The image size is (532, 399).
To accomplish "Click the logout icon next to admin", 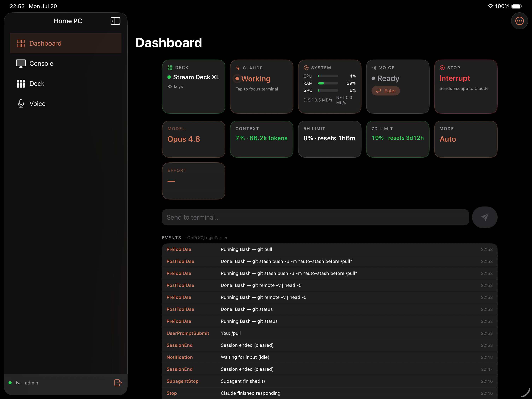I will (x=118, y=383).
